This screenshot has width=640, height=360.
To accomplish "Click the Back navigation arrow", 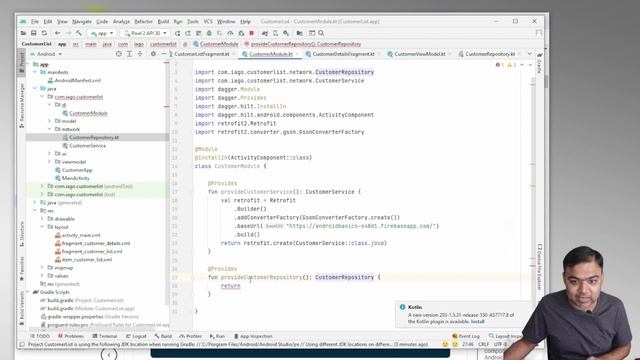I will [58, 33].
